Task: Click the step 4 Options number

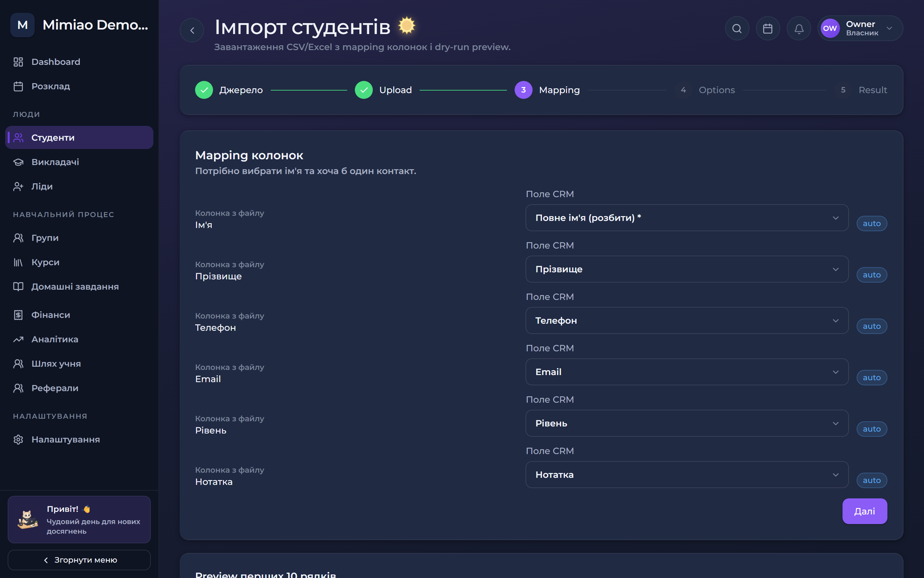Action: [683, 90]
